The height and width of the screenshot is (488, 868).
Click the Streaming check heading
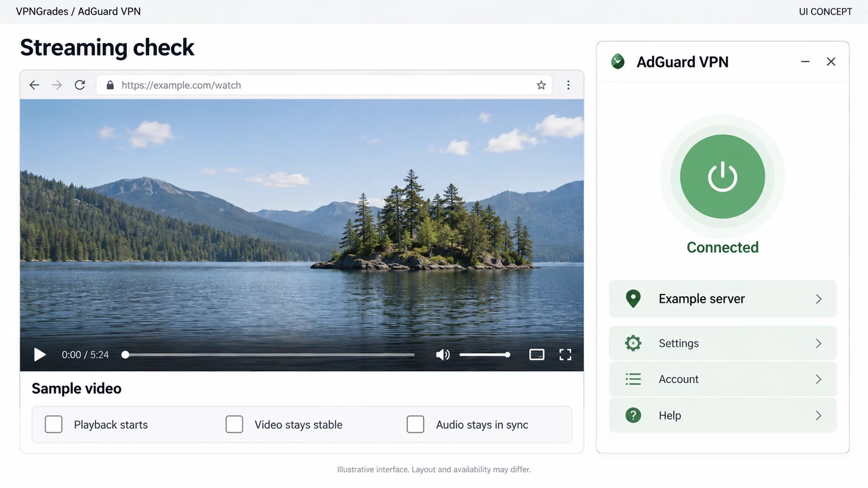point(107,48)
